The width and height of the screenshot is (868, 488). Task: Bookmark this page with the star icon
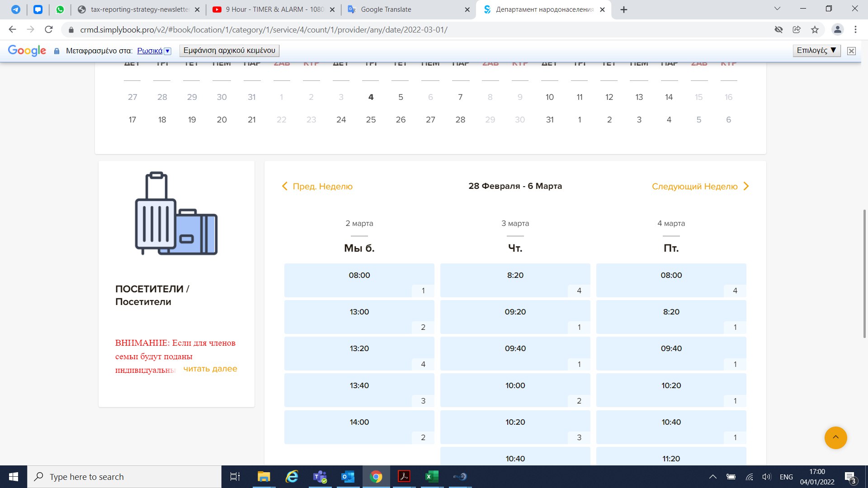pos(815,30)
